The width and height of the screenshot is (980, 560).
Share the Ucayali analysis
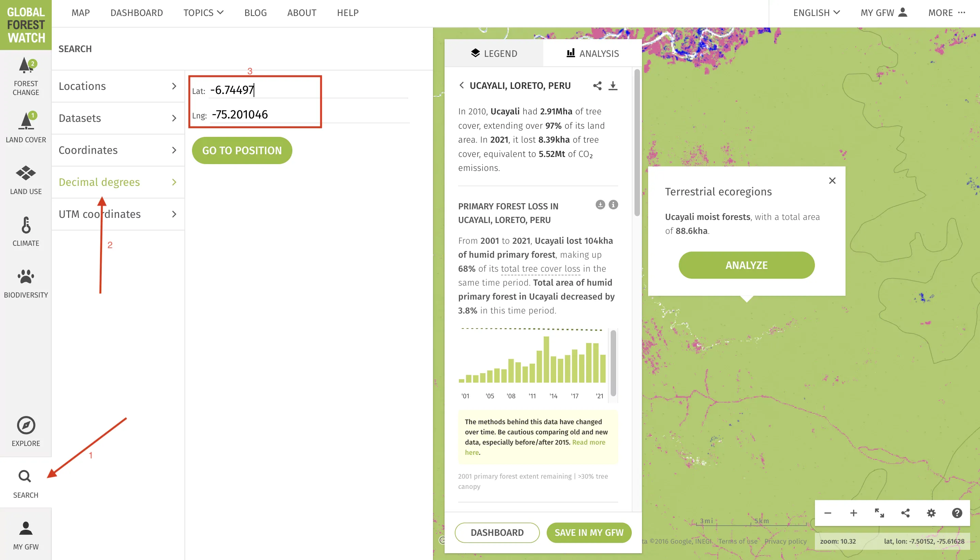(597, 85)
